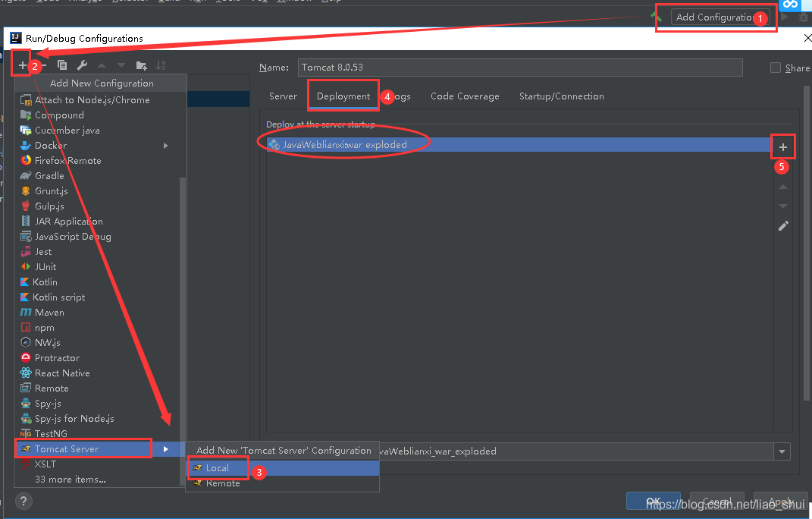Click the OK button
Screen dimensions: 812x519
coord(654,502)
